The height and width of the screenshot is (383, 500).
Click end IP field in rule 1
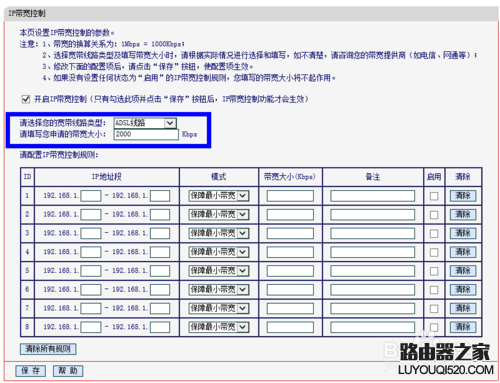(160, 196)
